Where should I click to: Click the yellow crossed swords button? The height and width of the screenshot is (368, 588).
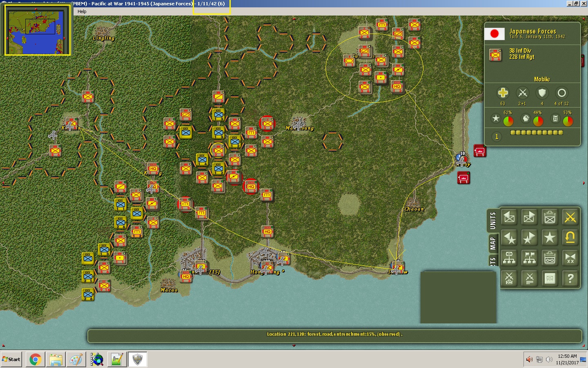click(570, 218)
